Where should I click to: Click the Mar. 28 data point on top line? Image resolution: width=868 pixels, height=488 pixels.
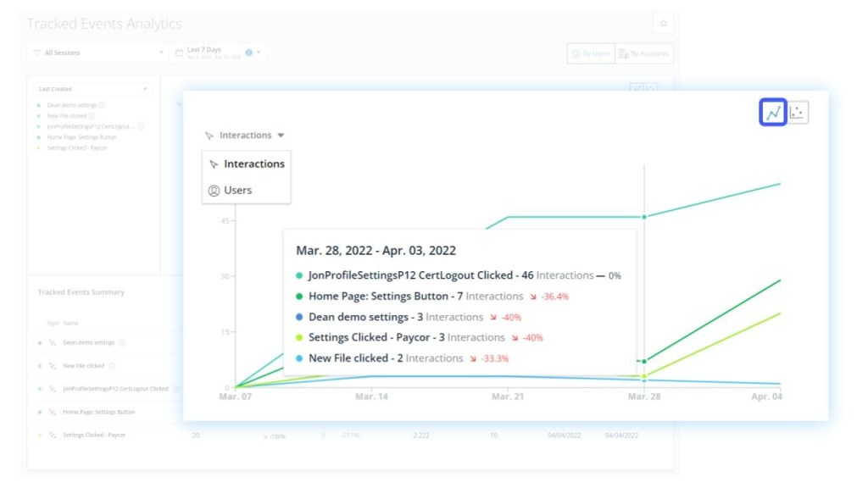click(644, 217)
